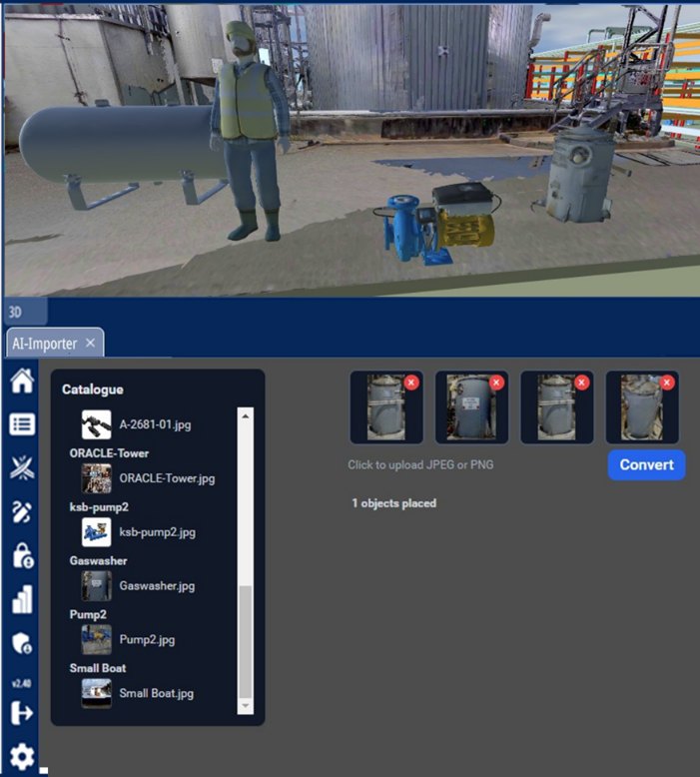
Task: Open the bar chart statistics icon
Action: pyautogui.click(x=22, y=599)
